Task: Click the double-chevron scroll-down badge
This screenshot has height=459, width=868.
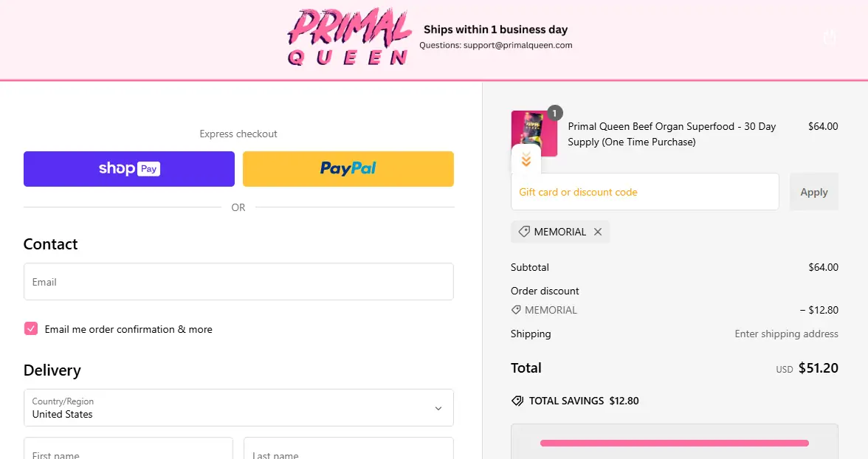Action: [x=526, y=159]
